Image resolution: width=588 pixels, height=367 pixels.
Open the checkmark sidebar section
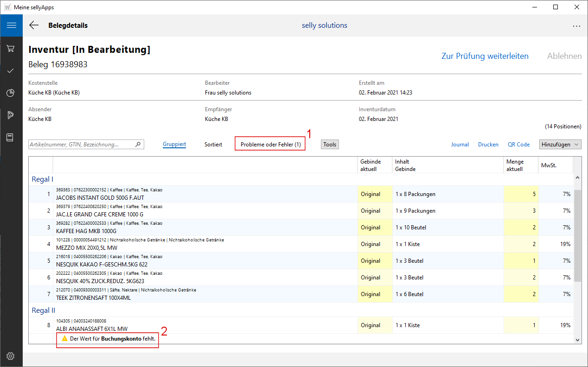[x=11, y=71]
